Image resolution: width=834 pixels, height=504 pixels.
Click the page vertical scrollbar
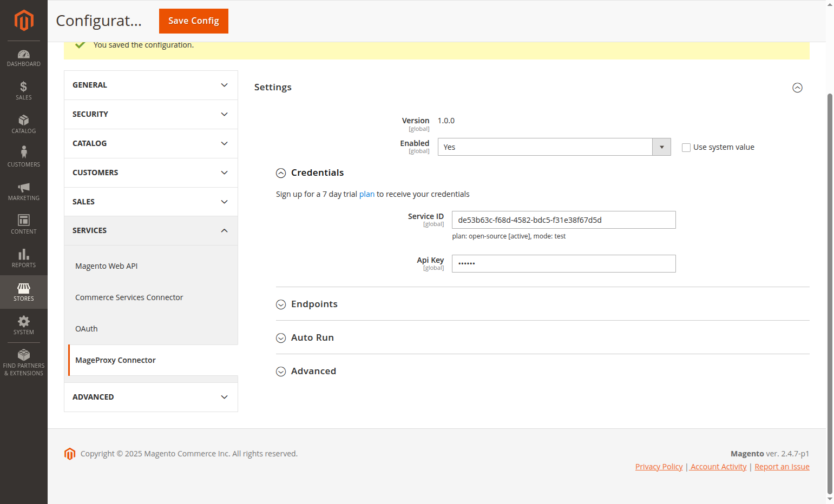pyautogui.click(x=830, y=295)
